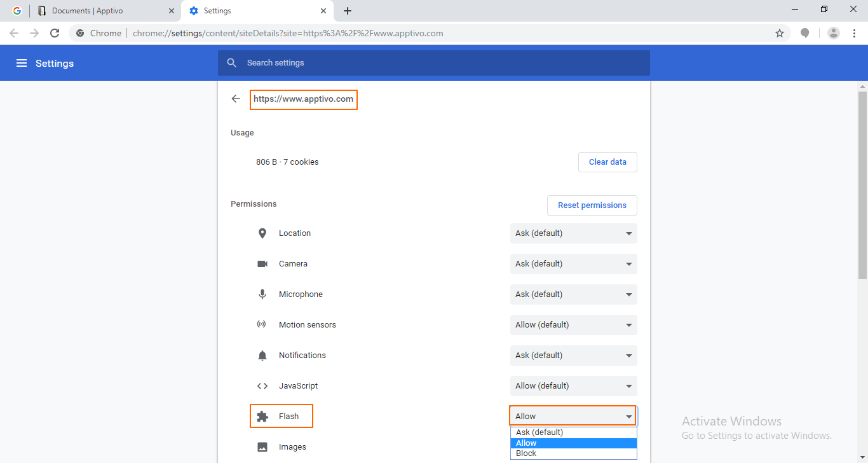Close the Documents | Apptivo tab
This screenshot has height=463, width=868.
tap(171, 11)
